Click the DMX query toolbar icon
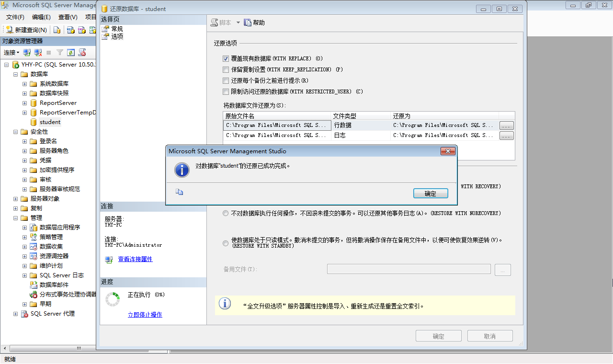Image resolution: width=613 pixels, height=364 pixels. [x=82, y=30]
